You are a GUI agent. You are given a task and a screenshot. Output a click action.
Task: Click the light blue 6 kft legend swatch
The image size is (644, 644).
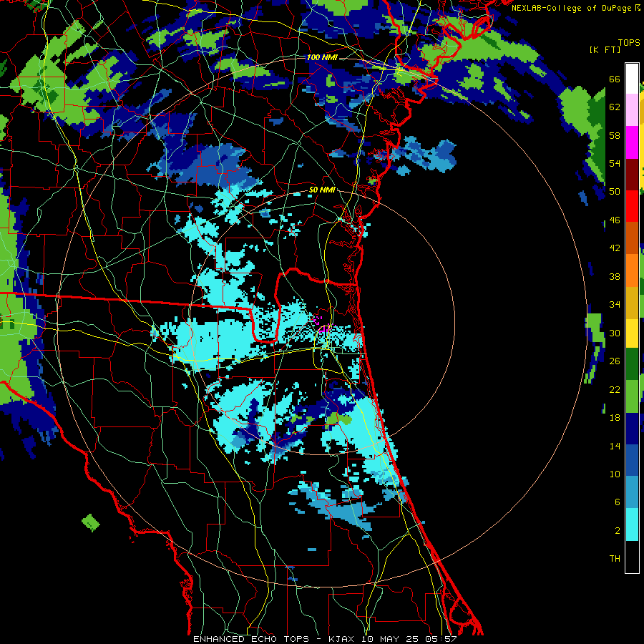click(632, 492)
